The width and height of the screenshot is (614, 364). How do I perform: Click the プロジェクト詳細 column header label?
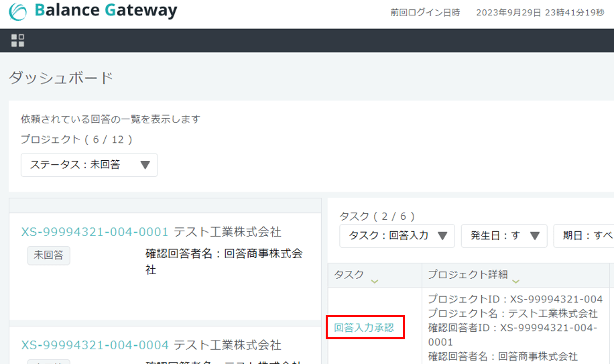[468, 275]
